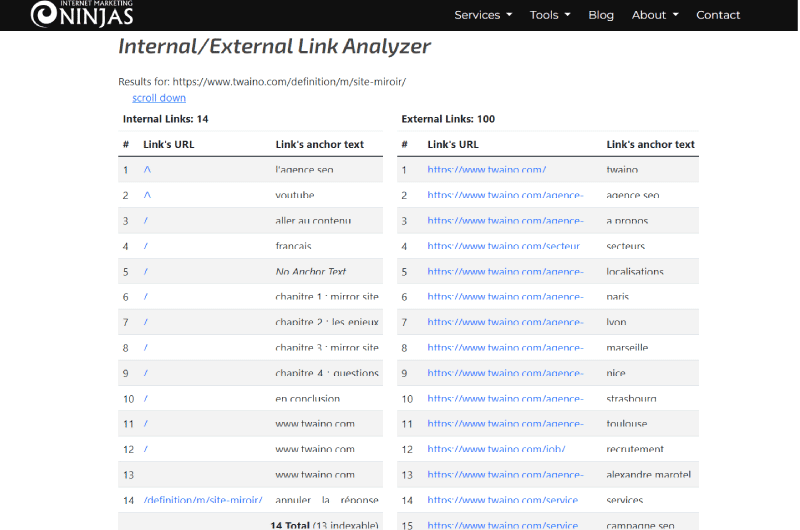
Task: Open the external URL for toulouse
Action: [505, 424]
